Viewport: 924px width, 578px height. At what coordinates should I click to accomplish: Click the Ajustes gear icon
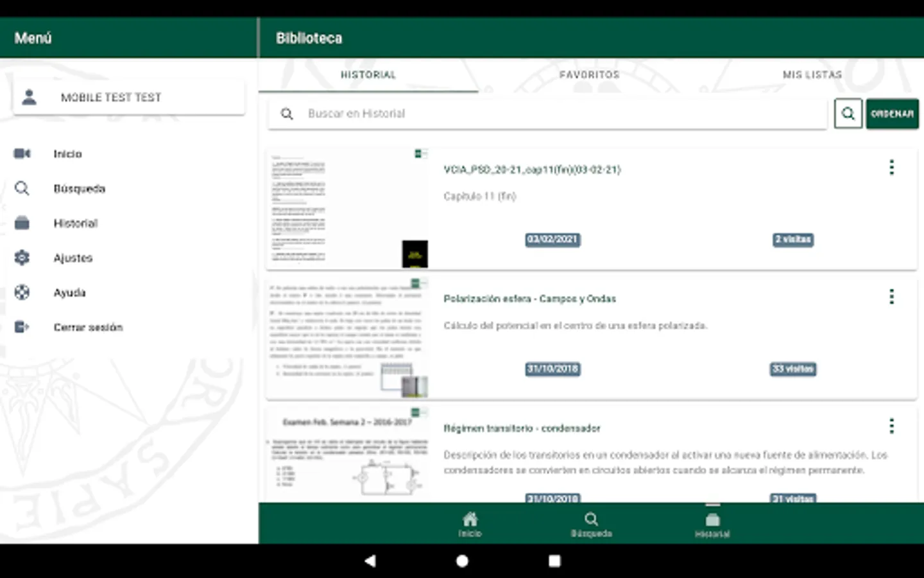click(x=22, y=258)
